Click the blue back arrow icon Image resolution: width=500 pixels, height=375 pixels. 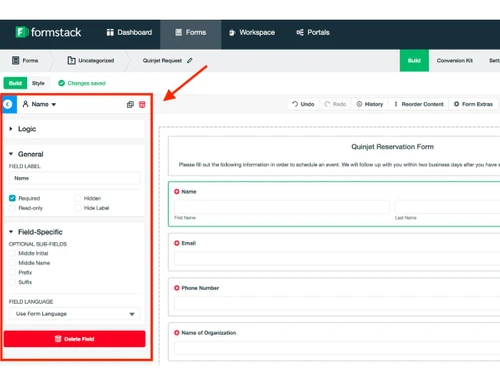point(8,104)
